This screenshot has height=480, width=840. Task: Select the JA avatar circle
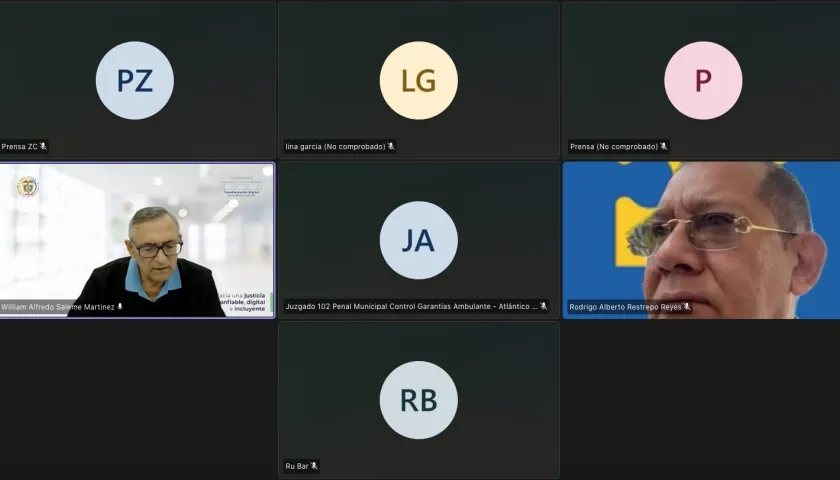419,240
